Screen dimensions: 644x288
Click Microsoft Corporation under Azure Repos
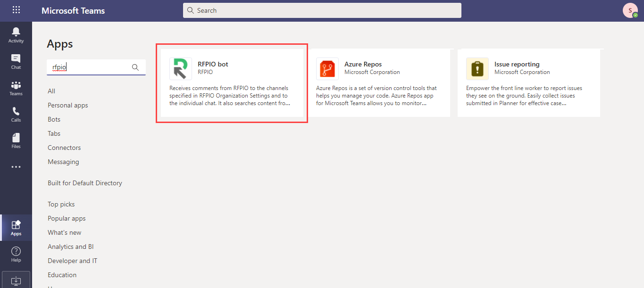click(372, 72)
